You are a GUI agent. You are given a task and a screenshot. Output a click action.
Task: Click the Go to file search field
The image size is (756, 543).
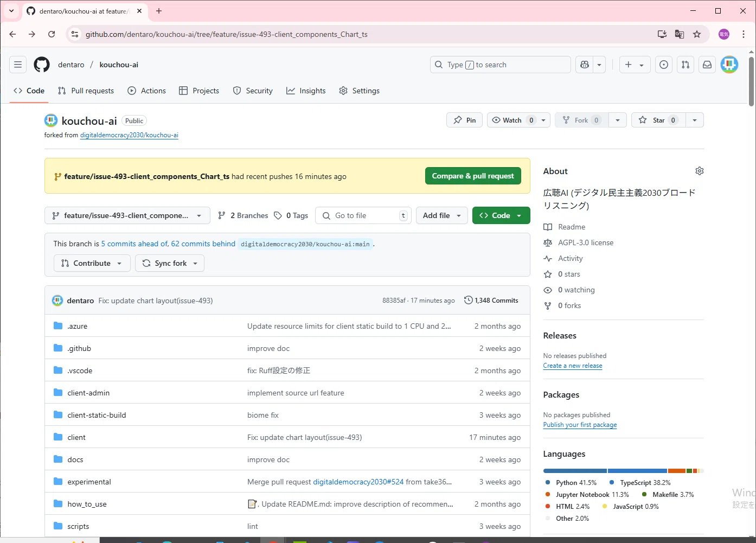(x=363, y=215)
